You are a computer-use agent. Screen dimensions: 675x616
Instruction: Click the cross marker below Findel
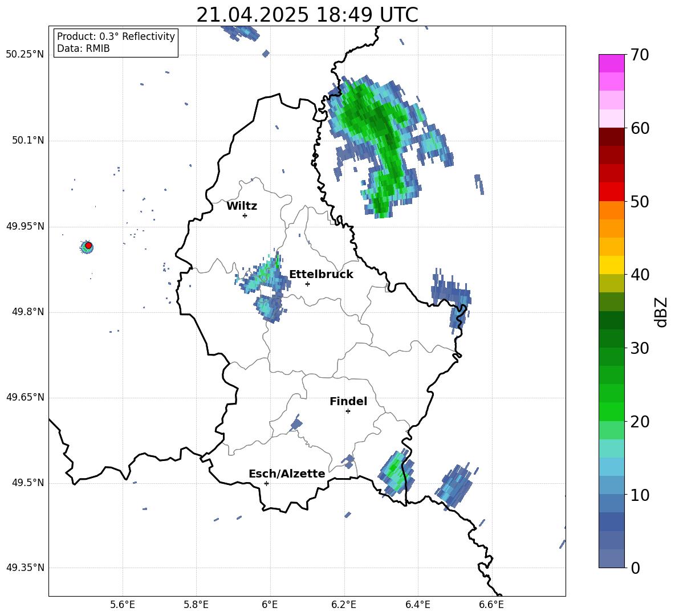pyautogui.click(x=348, y=411)
